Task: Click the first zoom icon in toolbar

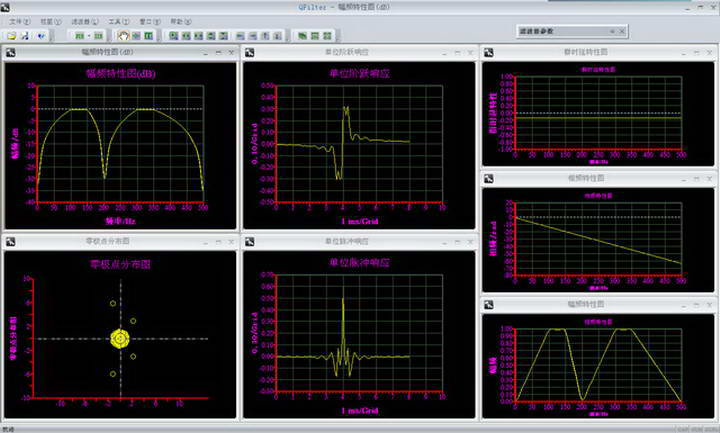Action: (174, 35)
